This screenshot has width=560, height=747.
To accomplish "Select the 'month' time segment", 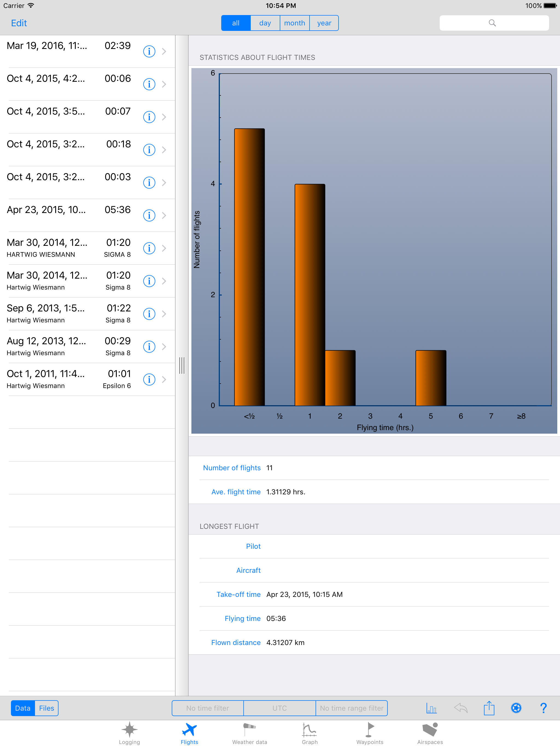I will (x=294, y=23).
